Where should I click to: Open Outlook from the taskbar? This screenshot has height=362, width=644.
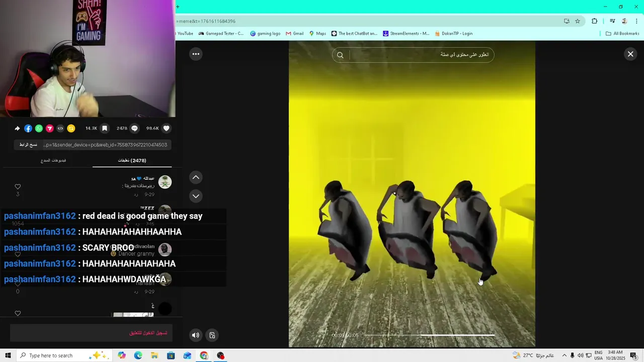(187, 355)
